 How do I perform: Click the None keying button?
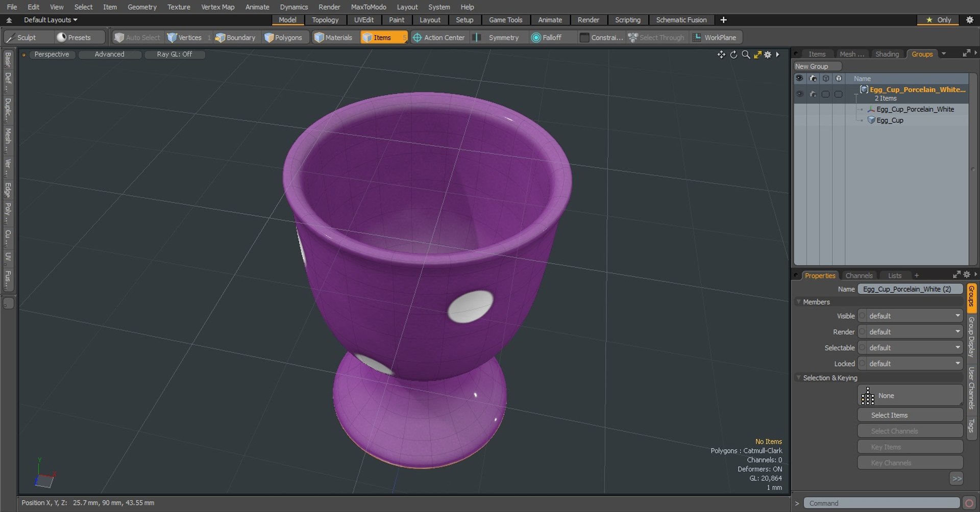pyautogui.click(x=910, y=395)
